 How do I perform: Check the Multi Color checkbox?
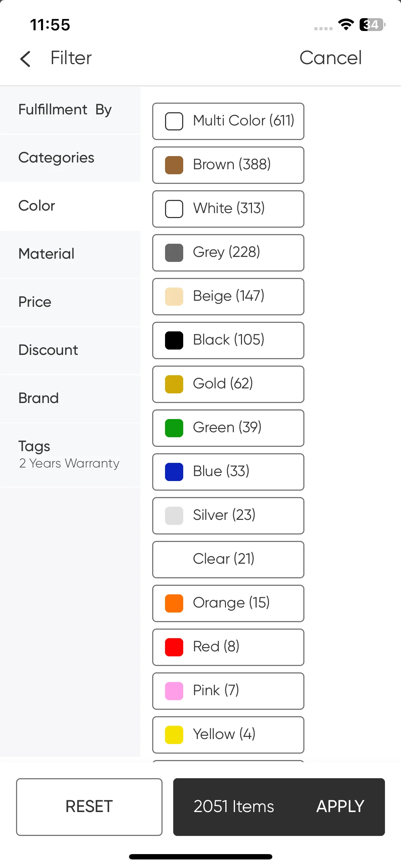[174, 121]
